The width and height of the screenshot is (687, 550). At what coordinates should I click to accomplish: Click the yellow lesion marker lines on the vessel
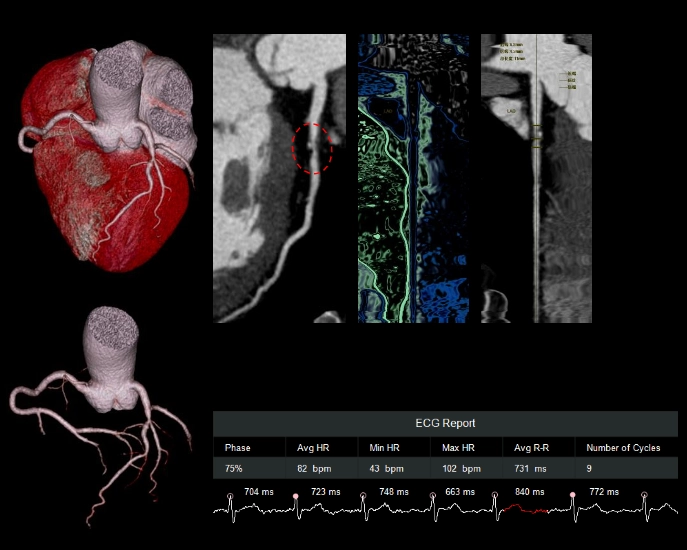(x=537, y=135)
